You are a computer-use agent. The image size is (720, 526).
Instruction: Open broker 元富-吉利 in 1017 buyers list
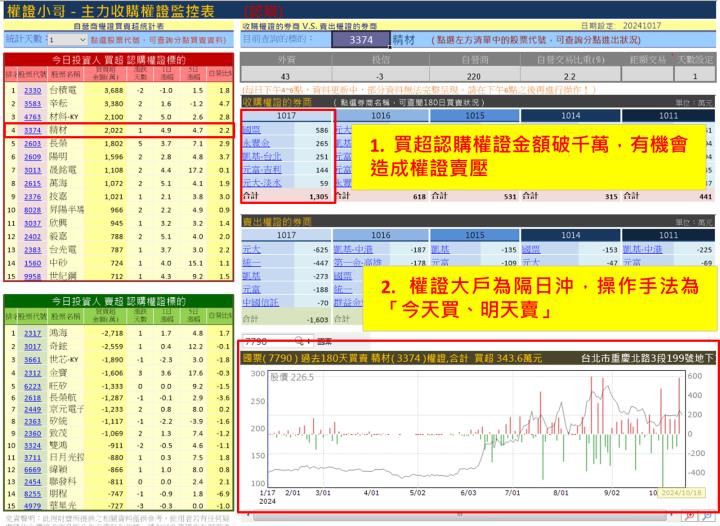[262, 170]
